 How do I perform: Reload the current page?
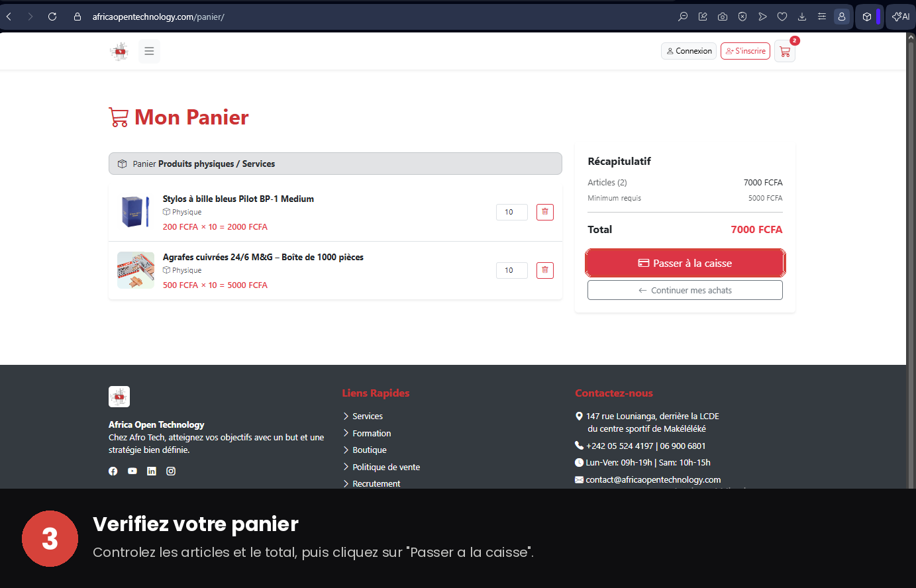point(52,17)
